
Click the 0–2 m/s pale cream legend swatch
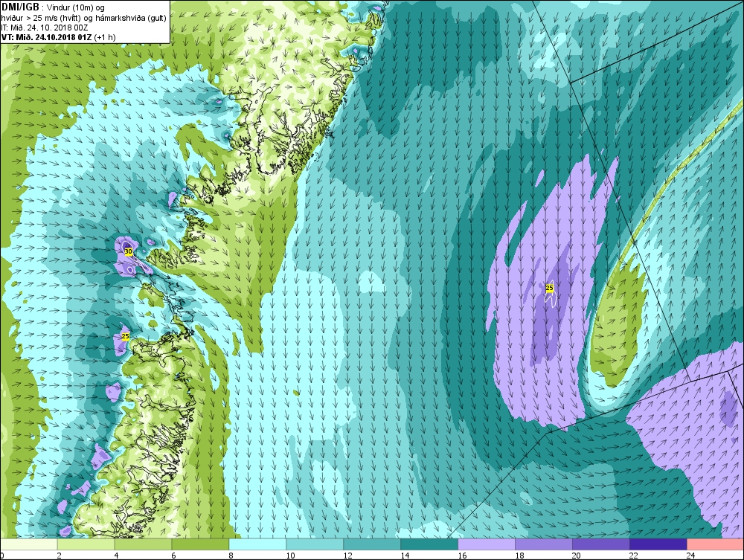coord(28,544)
